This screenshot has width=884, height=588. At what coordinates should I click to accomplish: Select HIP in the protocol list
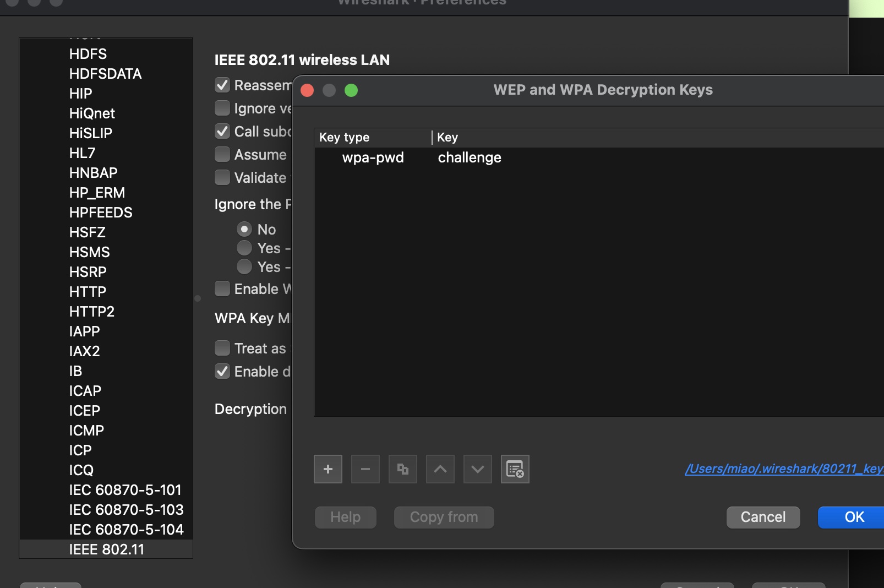tap(80, 94)
